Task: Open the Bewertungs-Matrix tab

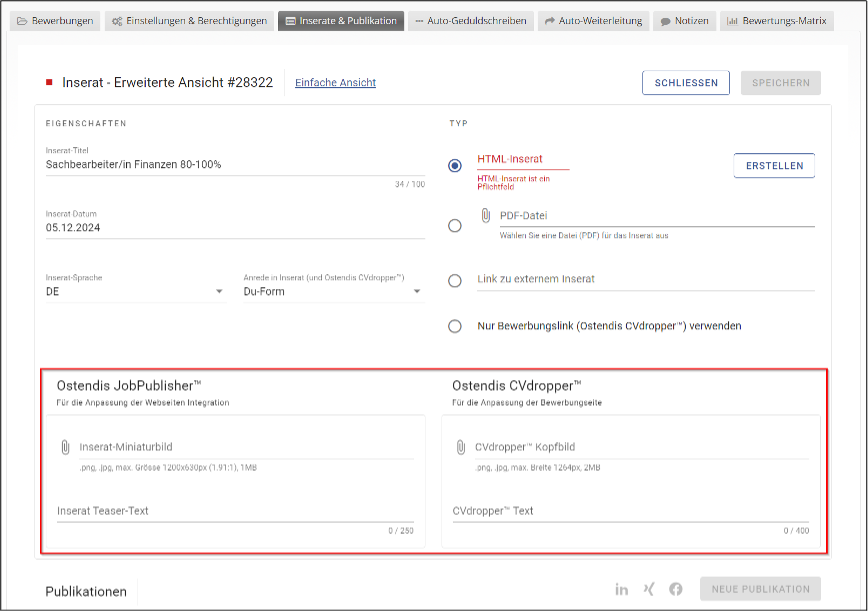Action: tap(777, 21)
